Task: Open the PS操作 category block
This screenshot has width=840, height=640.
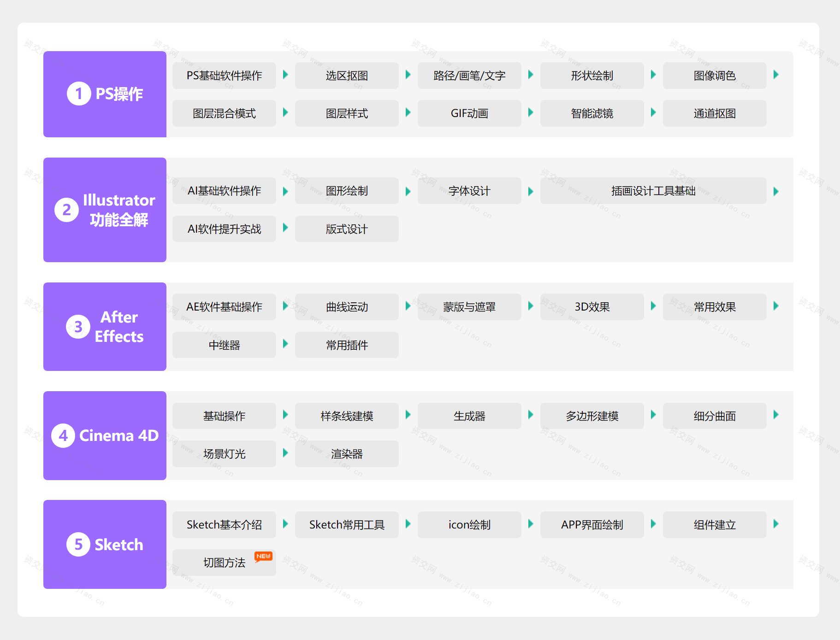Action: pos(105,94)
